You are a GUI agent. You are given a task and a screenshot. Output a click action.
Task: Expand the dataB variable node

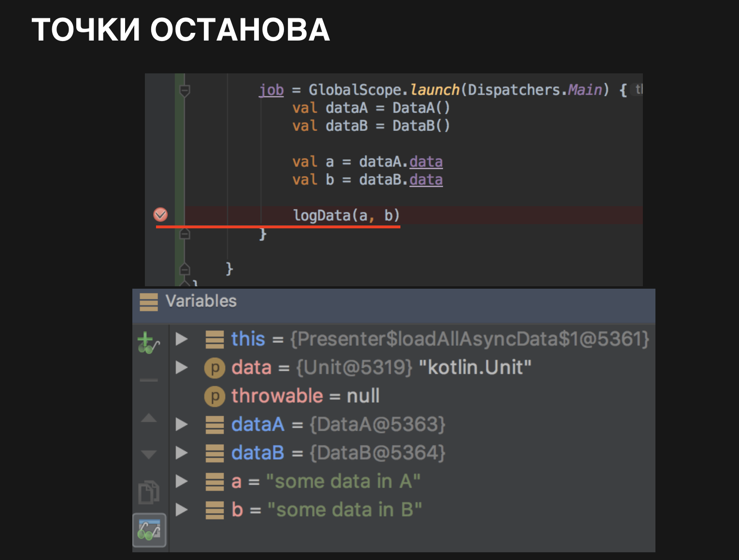[x=182, y=453]
